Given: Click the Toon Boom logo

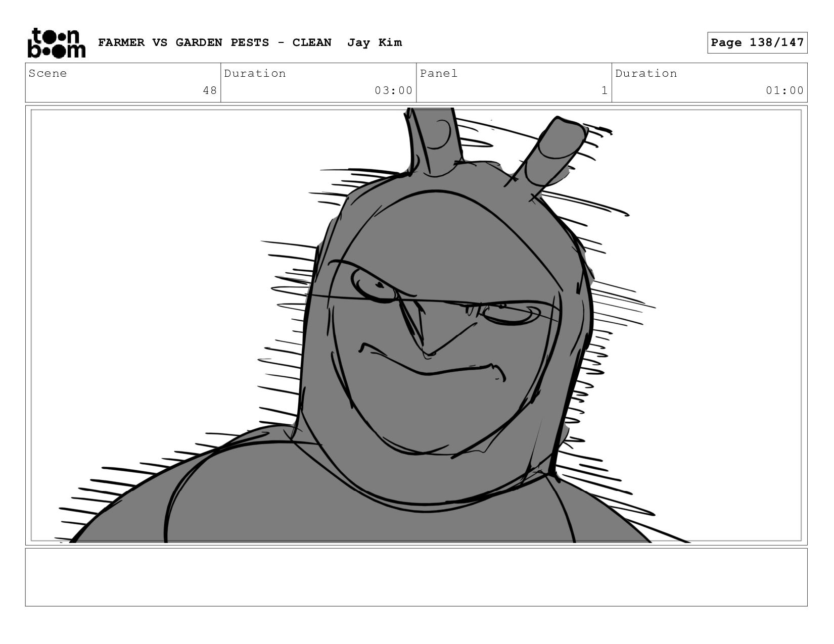Looking at the screenshot, I should coord(56,43).
